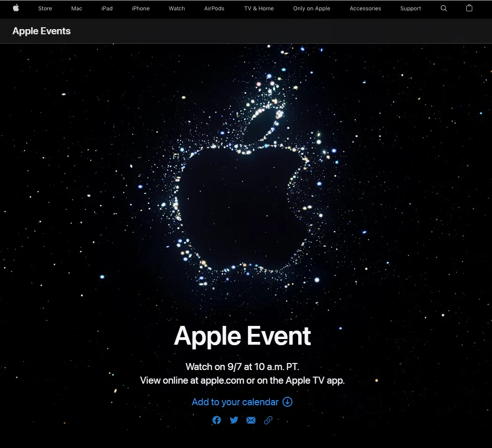Open the search magnifier icon
492x448 pixels.
[x=444, y=8]
